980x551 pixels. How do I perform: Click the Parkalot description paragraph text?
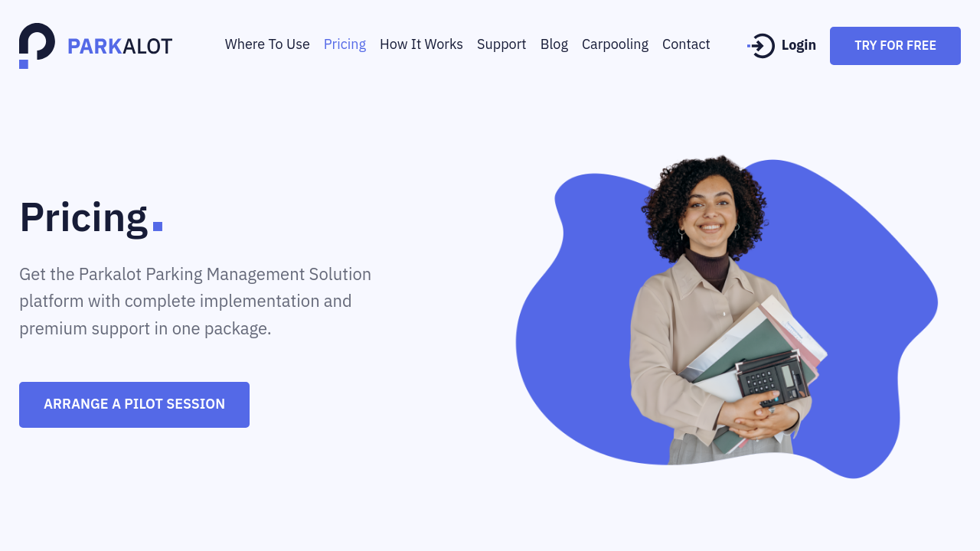click(195, 302)
